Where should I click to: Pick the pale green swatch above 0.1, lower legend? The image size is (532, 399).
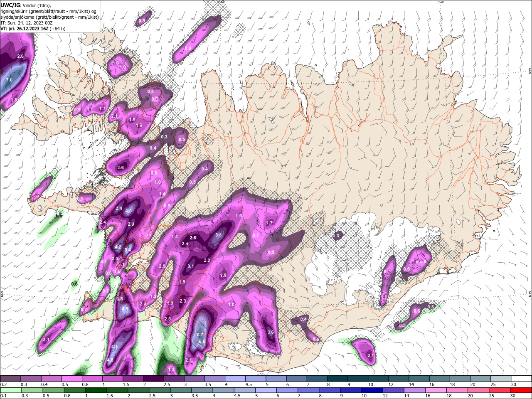(11, 390)
